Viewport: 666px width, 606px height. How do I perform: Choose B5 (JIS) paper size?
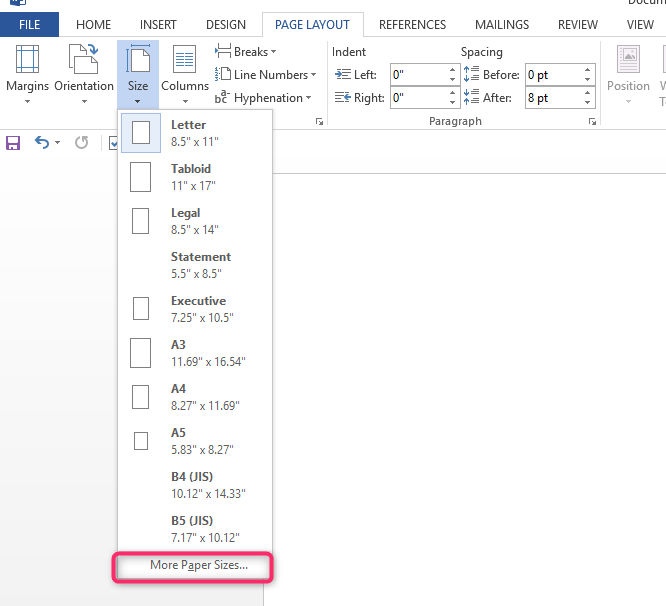pyautogui.click(x=195, y=529)
